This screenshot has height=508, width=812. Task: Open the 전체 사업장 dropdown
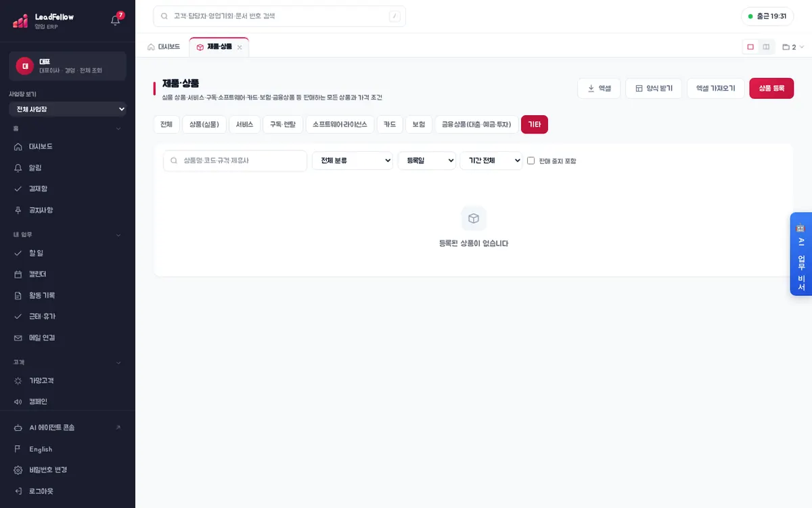[68, 109]
